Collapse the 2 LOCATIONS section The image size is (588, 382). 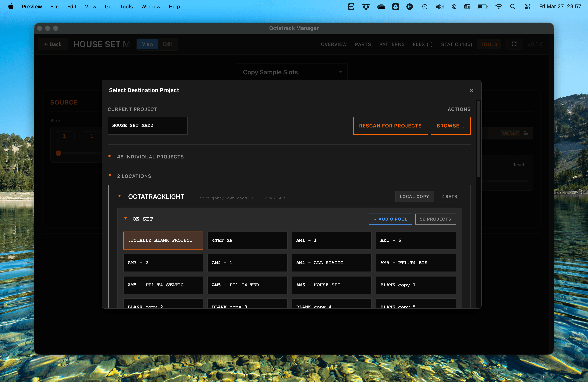(x=110, y=175)
